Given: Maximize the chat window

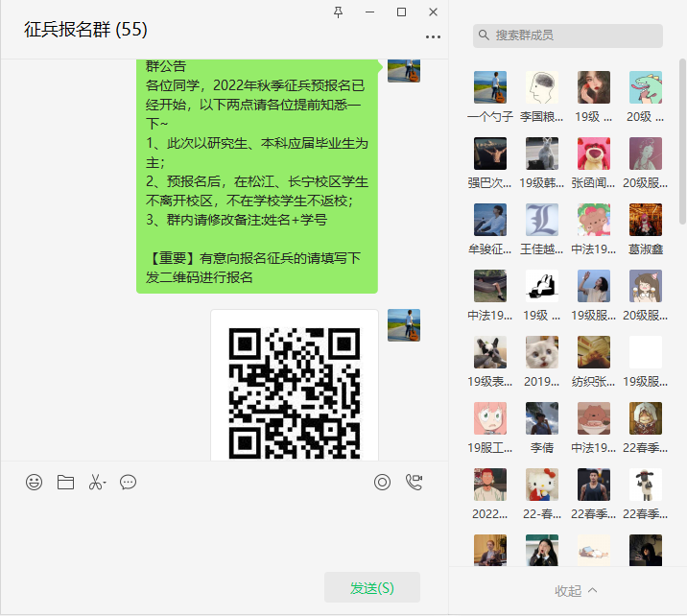Looking at the screenshot, I should (401, 12).
